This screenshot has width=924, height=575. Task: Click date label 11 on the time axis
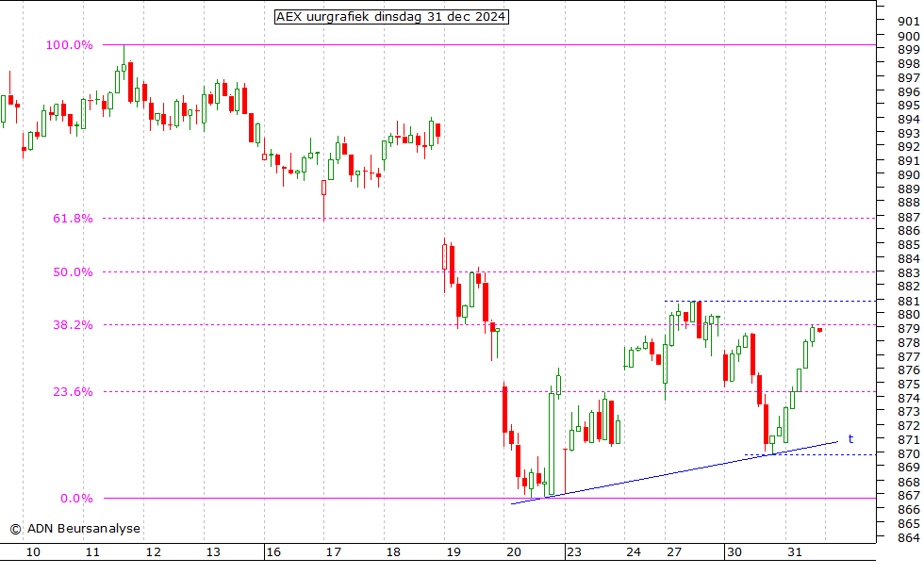click(92, 552)
